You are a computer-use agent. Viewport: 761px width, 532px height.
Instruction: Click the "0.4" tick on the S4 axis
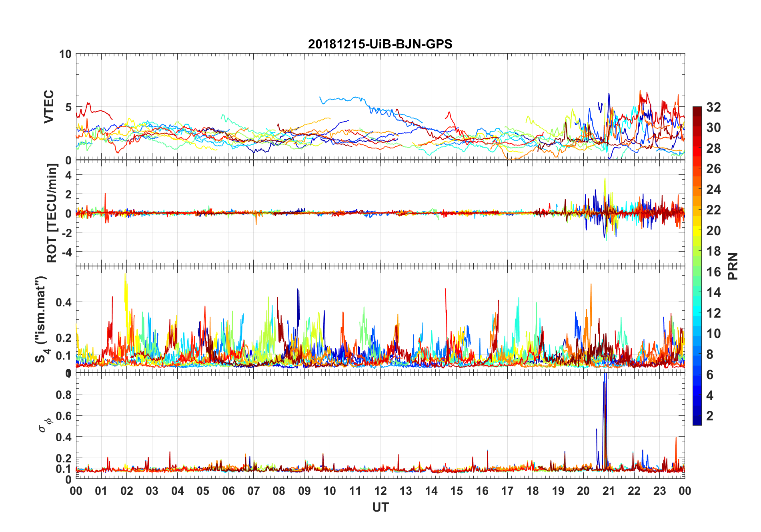(64, 302)
